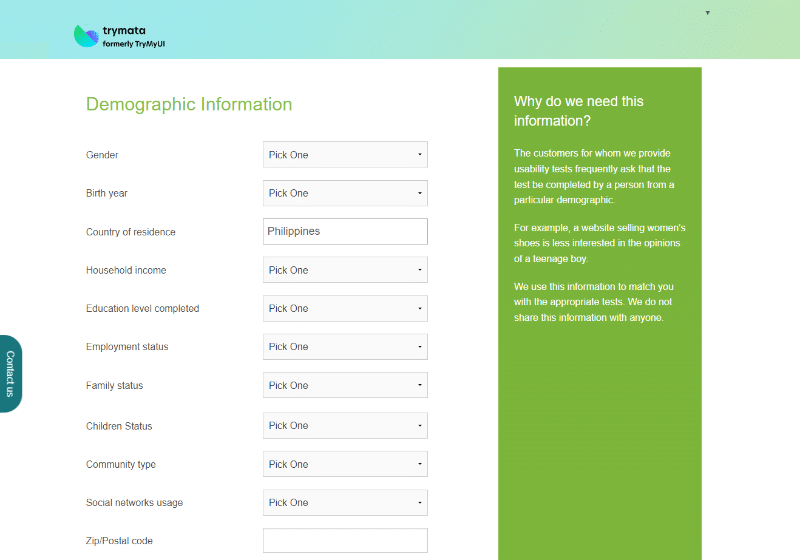
Task: Open the Household income dropdown
Action: coord(345,270)
